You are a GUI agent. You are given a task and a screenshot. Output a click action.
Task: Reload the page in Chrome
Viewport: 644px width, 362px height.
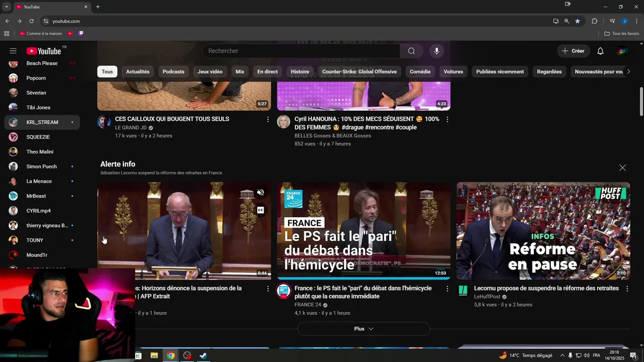31,21
